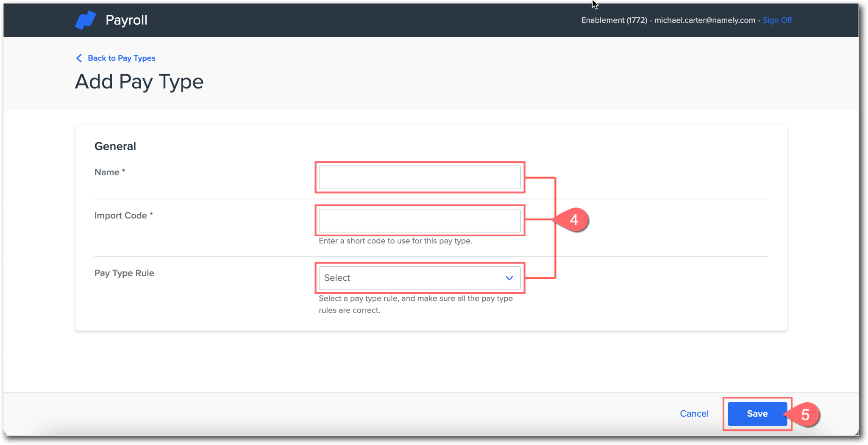The height and width of the screenshot is (445, 868).
Task: Select Sign Off in the header
Action: 777,20
